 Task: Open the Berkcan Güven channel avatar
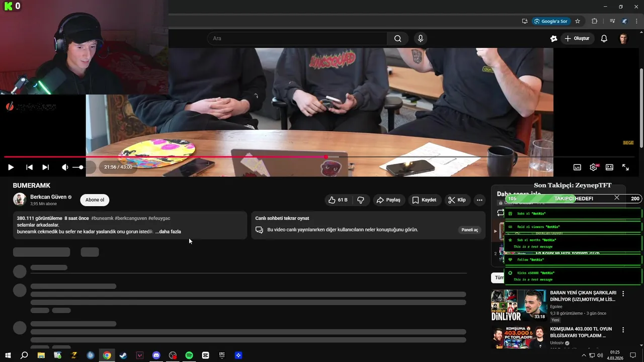point(20,200)
